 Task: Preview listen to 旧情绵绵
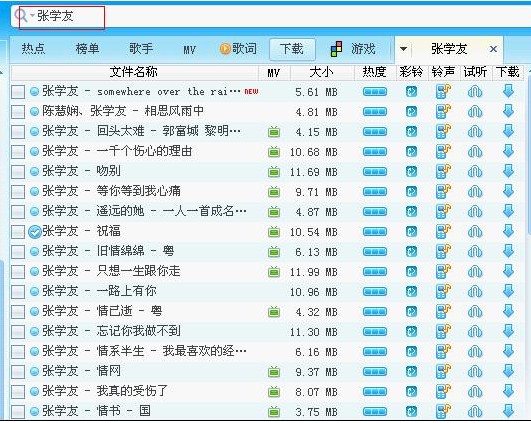pos(475,252)
